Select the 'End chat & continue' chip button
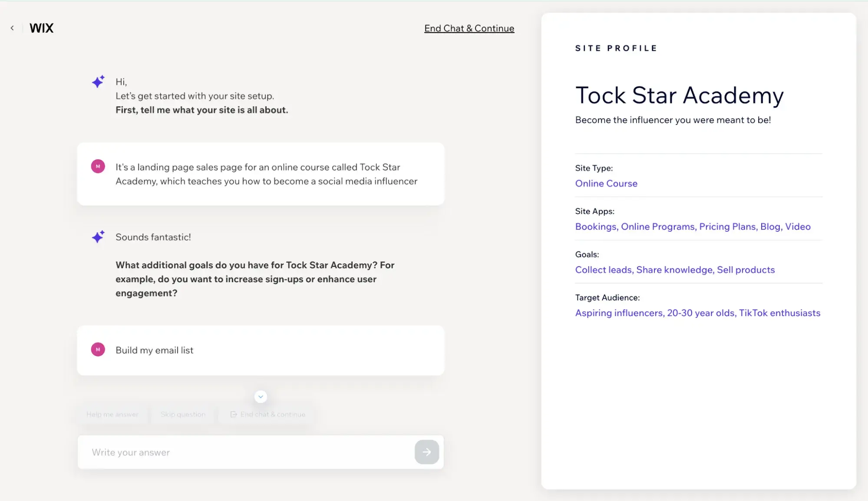Image resolution: width=868 pixels, height=501 pixels. click(x=268, y=415)
